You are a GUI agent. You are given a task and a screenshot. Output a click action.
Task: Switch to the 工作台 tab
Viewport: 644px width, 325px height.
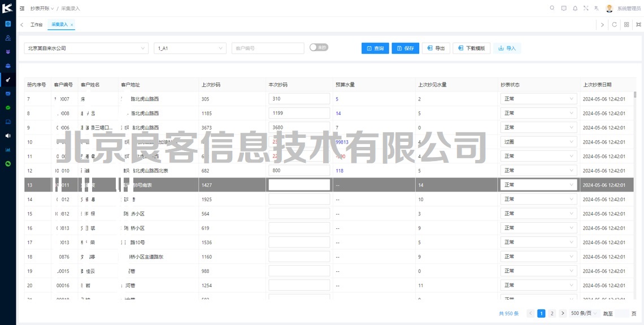tap(36, 25)
